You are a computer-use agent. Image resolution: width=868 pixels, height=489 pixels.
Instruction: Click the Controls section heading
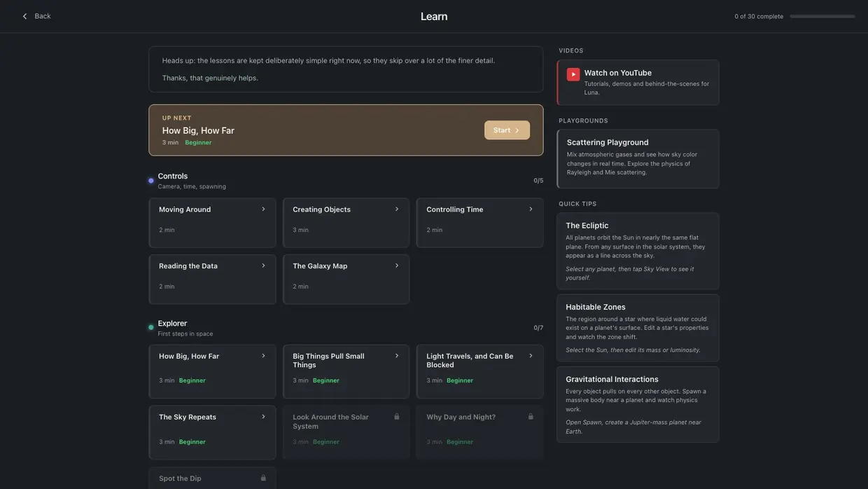tap(173, 176)
